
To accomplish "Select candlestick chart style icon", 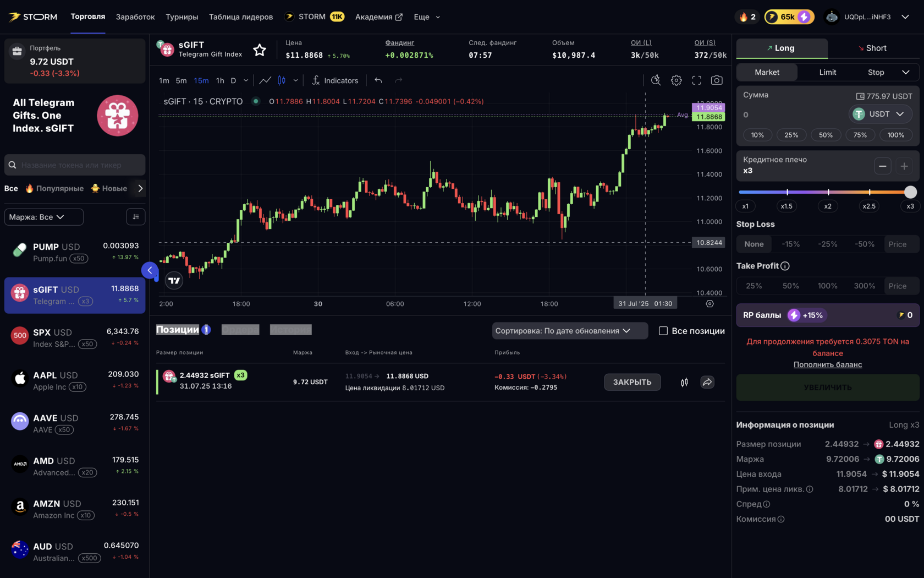I will [282, 80].
